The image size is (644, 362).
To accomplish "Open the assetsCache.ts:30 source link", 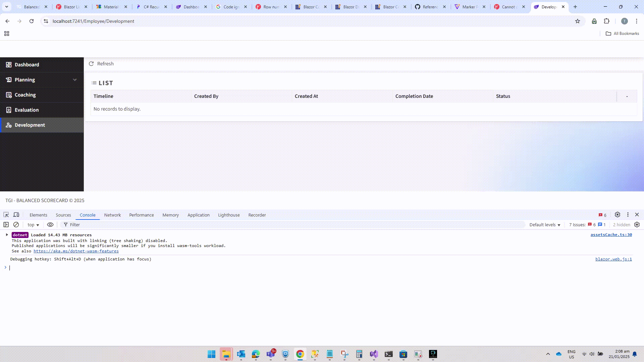I will click(x=611, y=235).
